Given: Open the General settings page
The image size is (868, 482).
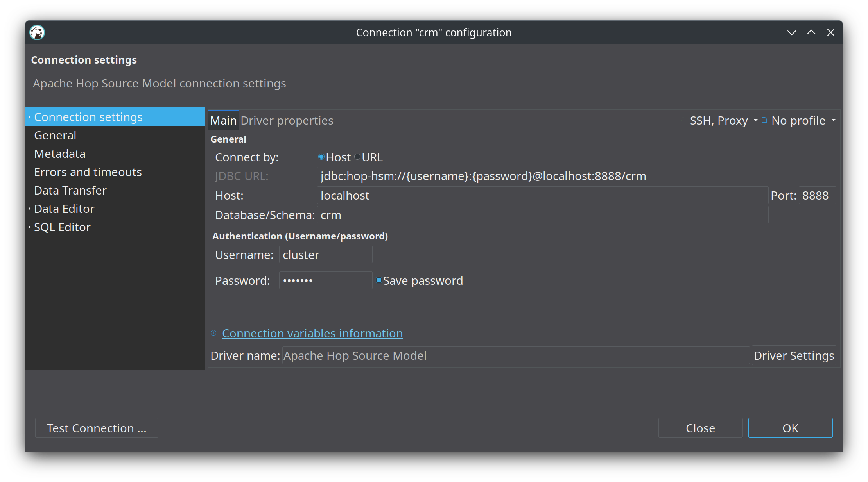Looking at the screenshot, I should [55, 136].
